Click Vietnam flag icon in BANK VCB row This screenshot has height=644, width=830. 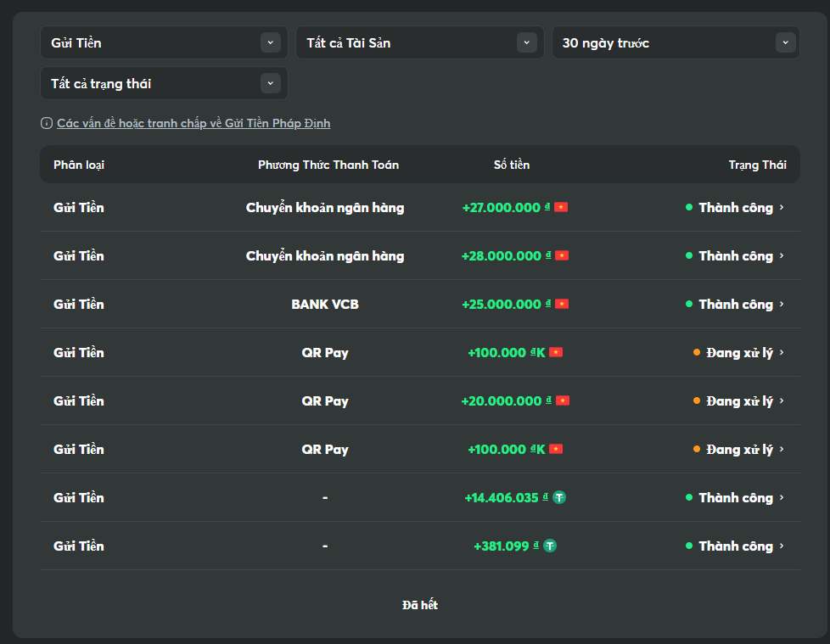click(562, 305)
